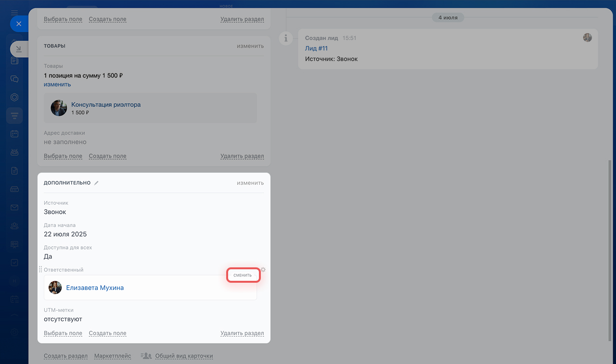Click Создать поле in the Товары section
The image size is (616, 364).
[108, 156]
